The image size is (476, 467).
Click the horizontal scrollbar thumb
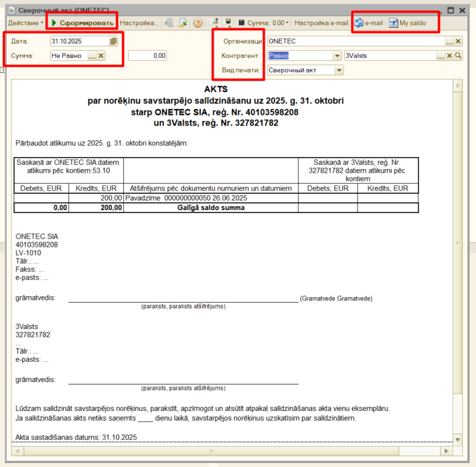[x=211, y=451]
